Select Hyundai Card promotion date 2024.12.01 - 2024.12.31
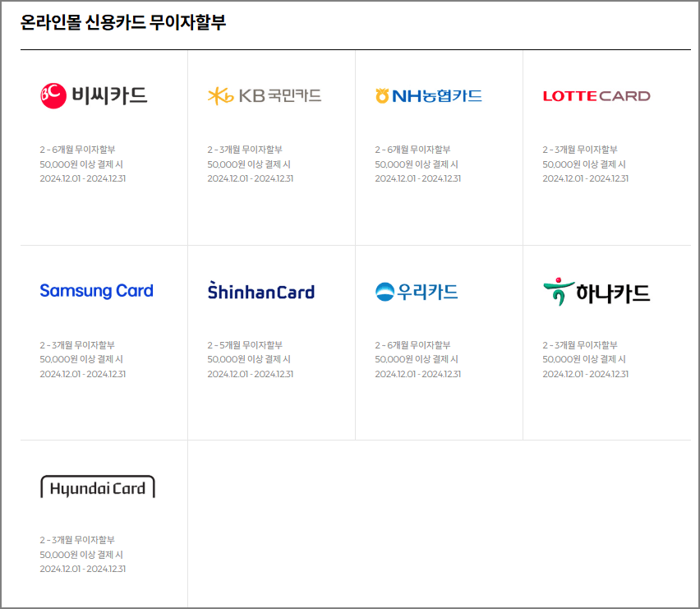The height and width of the screenshot is (609, 700). click(x=85, y=570)
